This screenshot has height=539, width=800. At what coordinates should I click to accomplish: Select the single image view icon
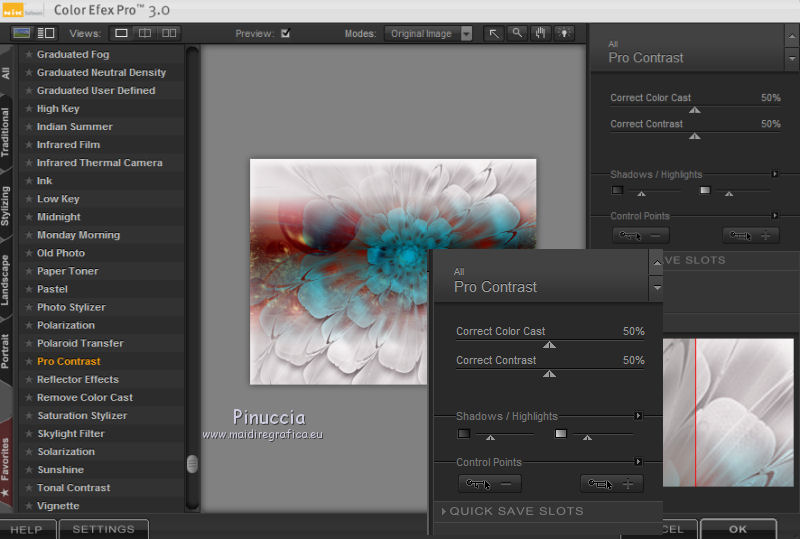click(x=121, y=33)
